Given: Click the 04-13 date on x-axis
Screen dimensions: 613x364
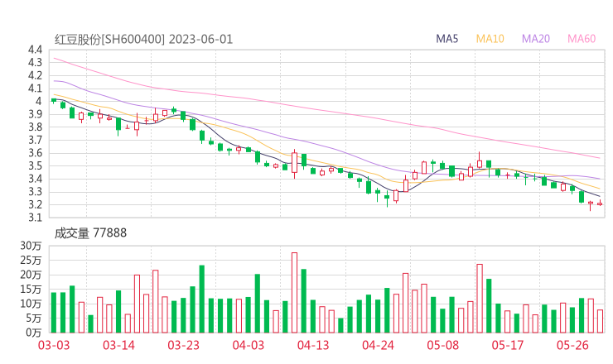Looking at the screenshot, I should (313, 346).
